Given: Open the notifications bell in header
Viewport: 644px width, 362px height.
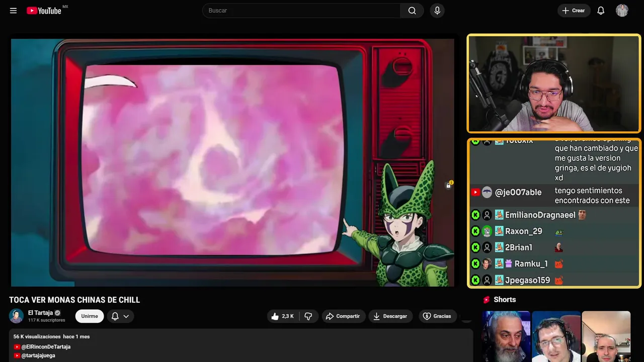Looking at the screenshot, I should pos(601,11).
